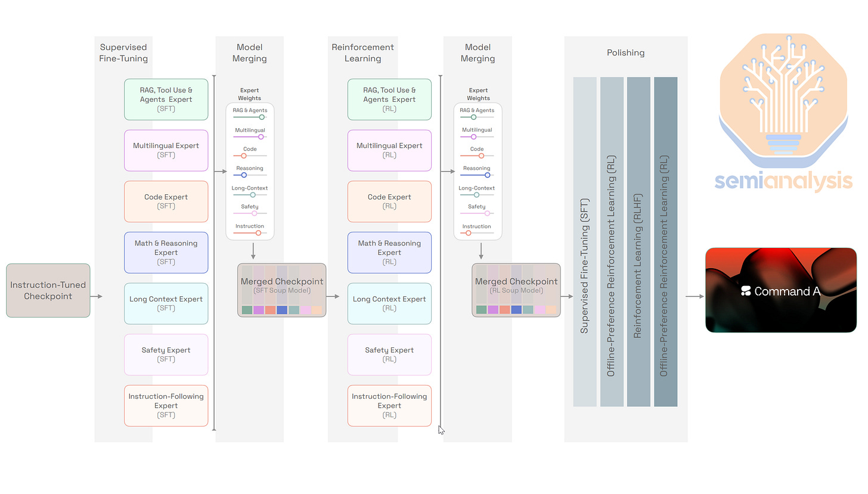Image resolution: width=868 pixels, height=494 pixels.
Task: Move the Code slider in SFT Expert Weights
Action: pos(244,156)
